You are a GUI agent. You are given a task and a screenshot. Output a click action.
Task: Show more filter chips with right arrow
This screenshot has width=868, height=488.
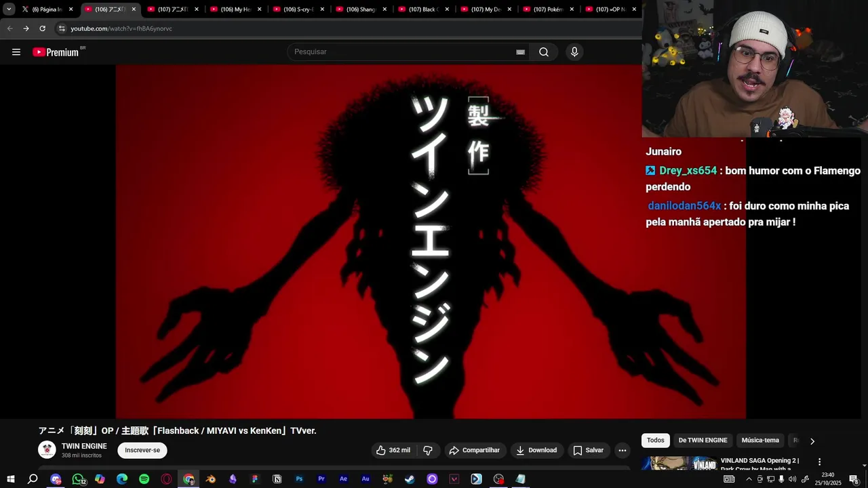tap(812, 441)
